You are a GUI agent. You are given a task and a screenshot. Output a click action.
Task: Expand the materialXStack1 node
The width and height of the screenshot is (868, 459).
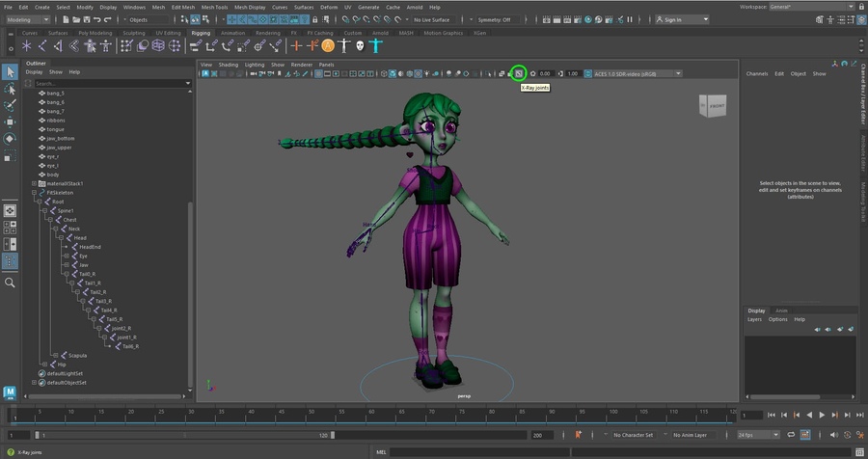tap(34, 183)
